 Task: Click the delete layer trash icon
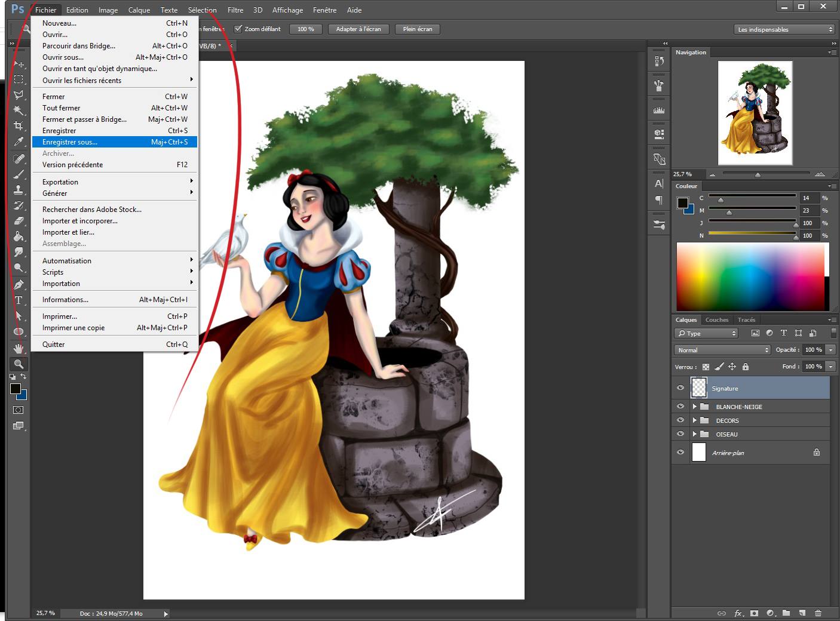pyautogui.click(x=817, y=613)
